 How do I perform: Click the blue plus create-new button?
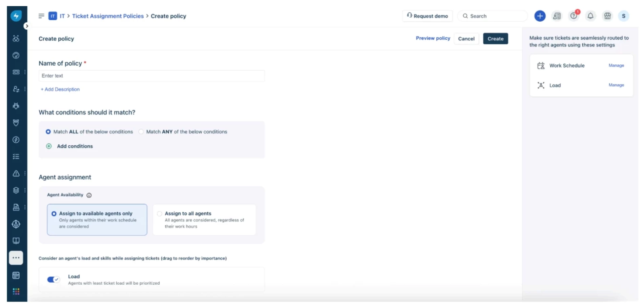pos(540,16)
